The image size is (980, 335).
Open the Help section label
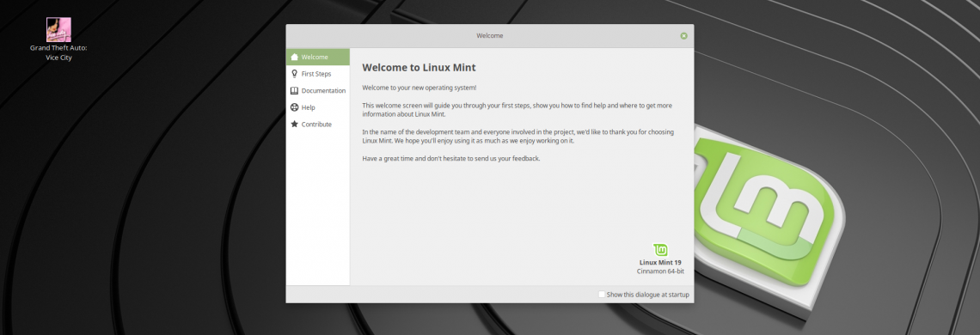[x=308, y=107]
